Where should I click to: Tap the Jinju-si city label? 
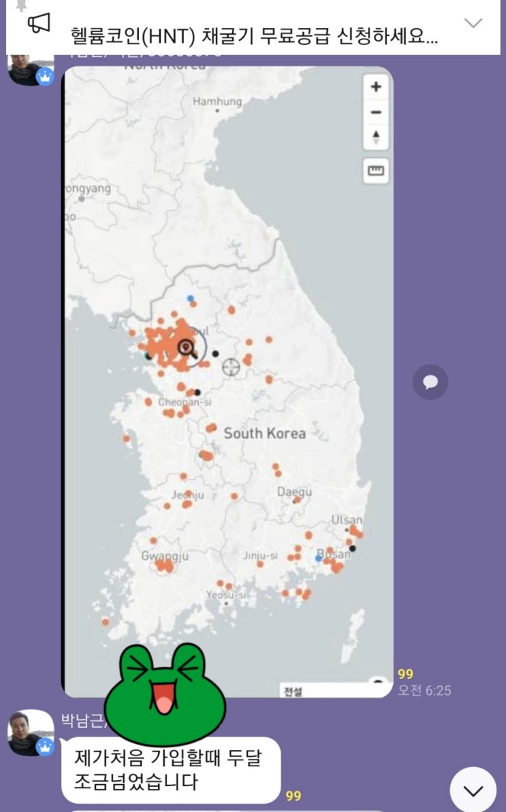pyautogui.click(x=260, y=555)
